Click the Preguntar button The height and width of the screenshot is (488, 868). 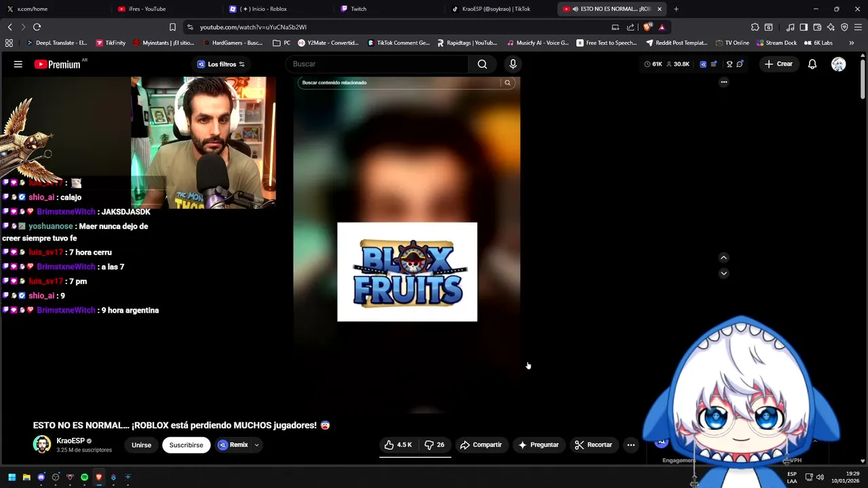538,445
